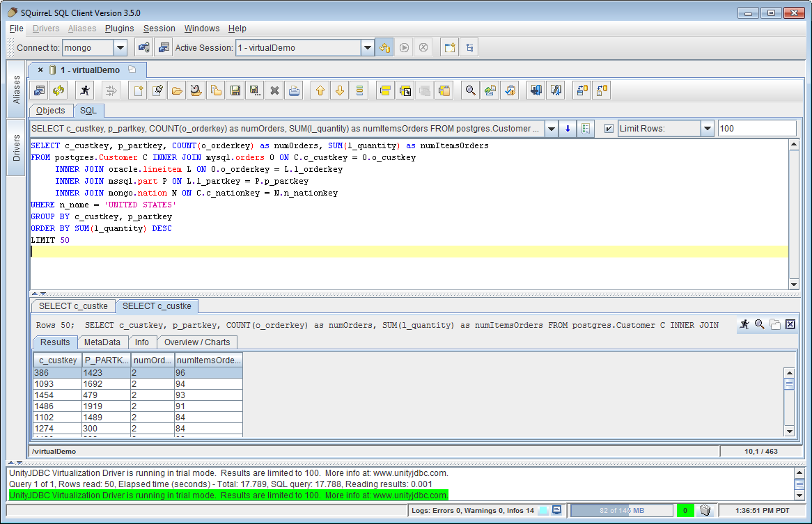
Task: Open a SQL file with folder icon
Action: (x=177, y=90)
